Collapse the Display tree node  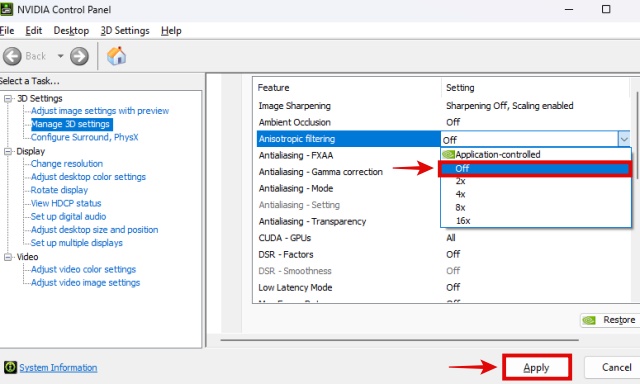[x=8, y=151]
